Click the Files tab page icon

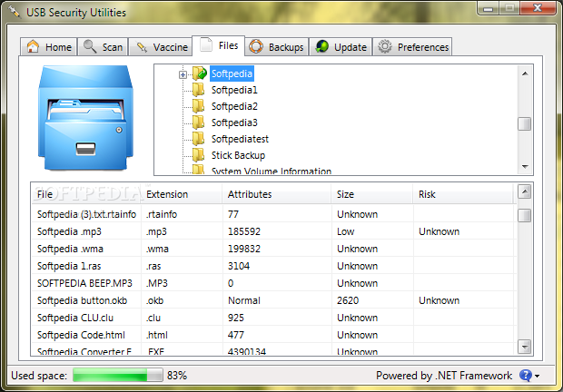click(206, 44)
